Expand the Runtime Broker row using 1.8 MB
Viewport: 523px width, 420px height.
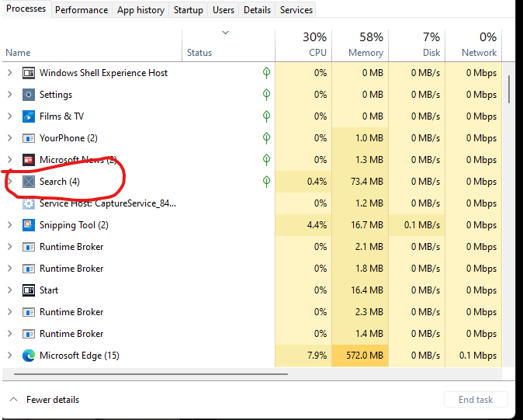click(9, 269)
